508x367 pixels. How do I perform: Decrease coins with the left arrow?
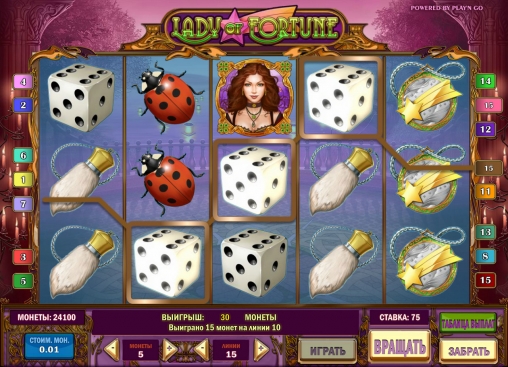point(112,349)
